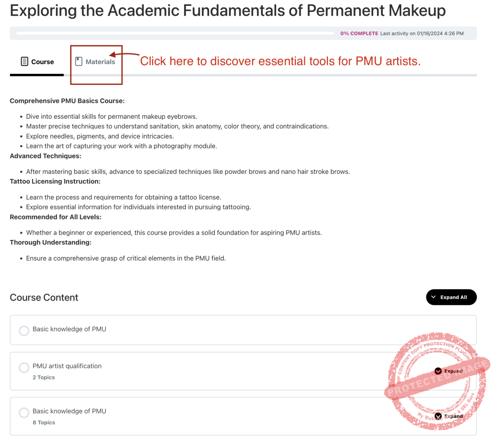Click chevron icon in Expand All button

[x=433, y=297]
